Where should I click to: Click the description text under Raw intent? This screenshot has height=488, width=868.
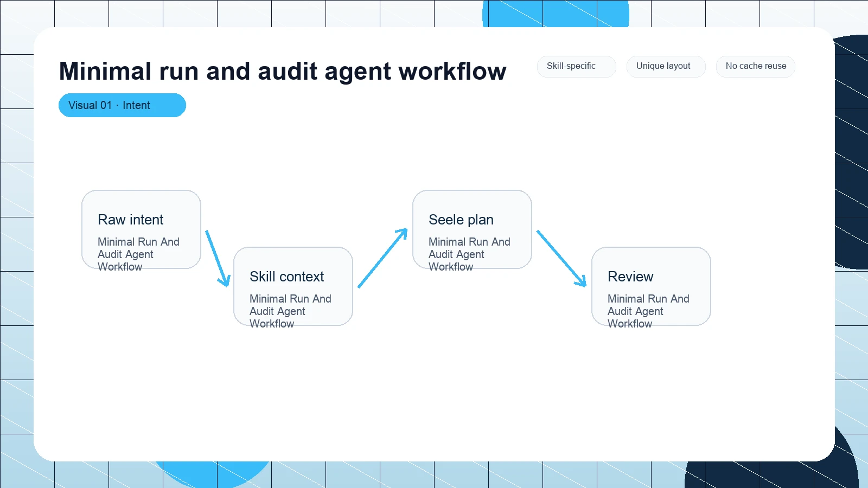[x=138, y=254]
